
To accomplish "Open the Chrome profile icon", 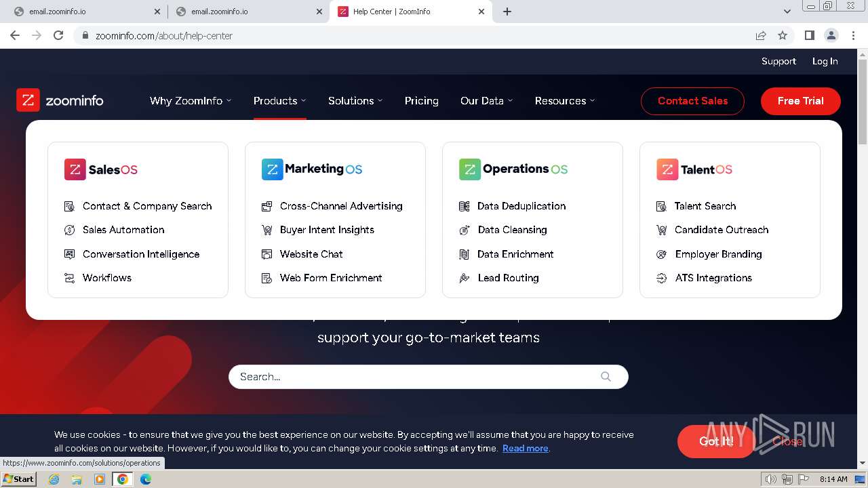I will coord(831,35).
